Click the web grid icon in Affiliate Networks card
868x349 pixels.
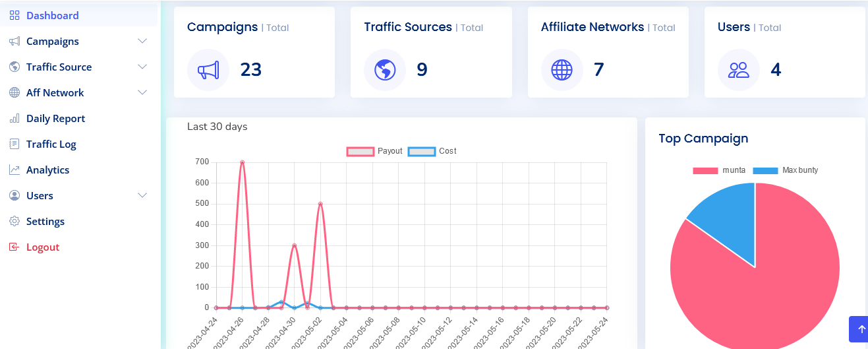[562, 70]
